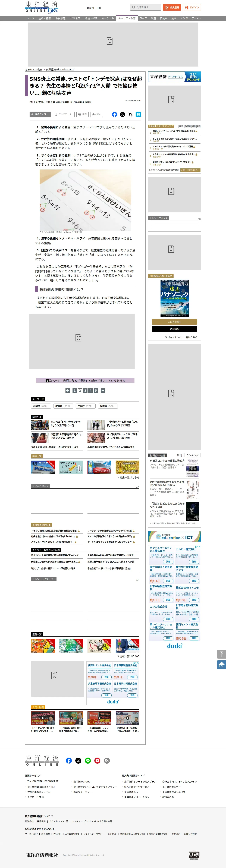This screenshot has width=226, height=868.
Task: Click バックナンバー一覧はこちら link
Action: (x=181, y=337)
